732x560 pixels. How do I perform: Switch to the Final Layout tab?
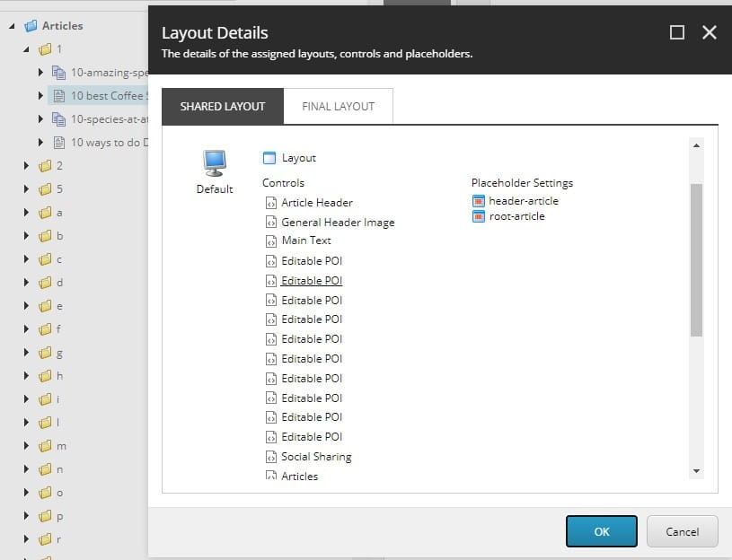pos(338,106)
